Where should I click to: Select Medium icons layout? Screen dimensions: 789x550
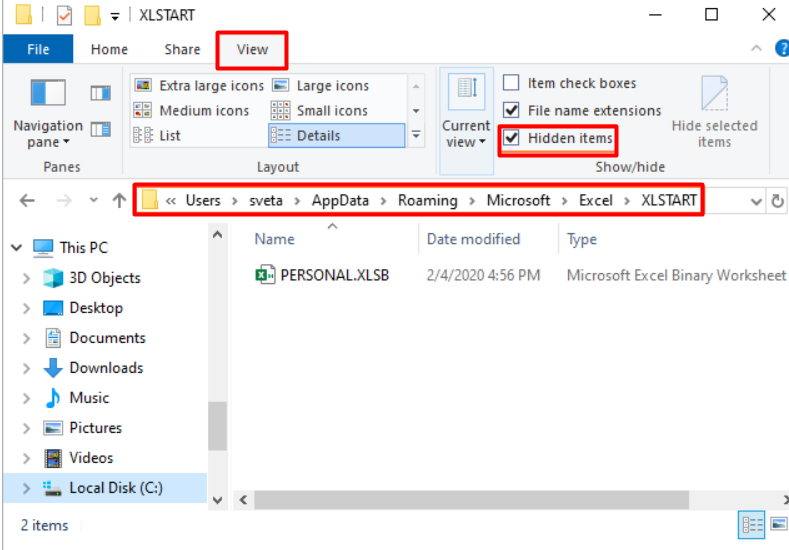click(x=192, y=110)
